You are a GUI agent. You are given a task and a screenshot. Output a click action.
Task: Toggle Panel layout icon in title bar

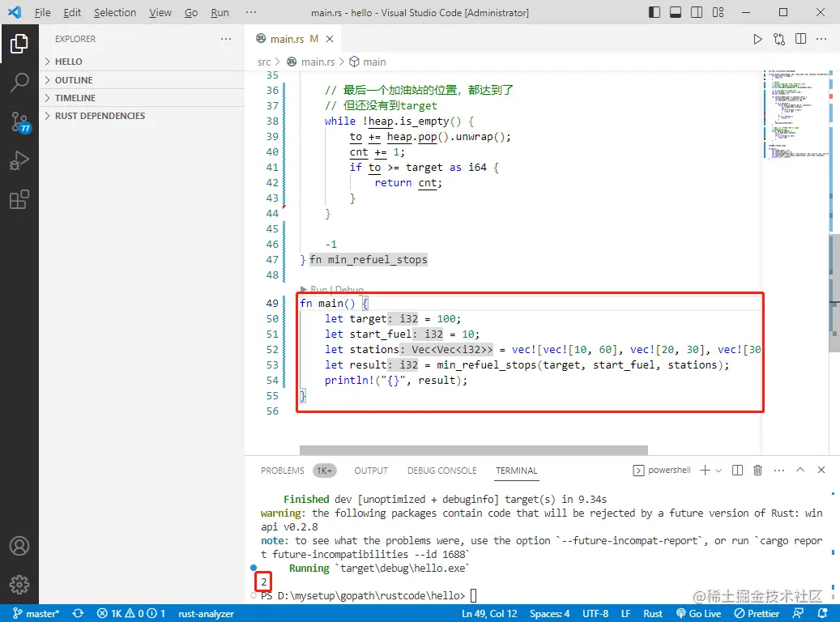pyautogui.click(x=676, y=12)
